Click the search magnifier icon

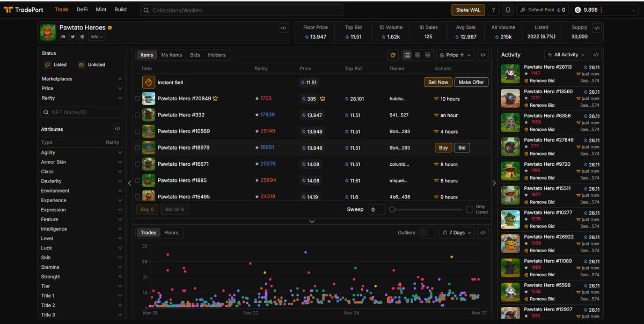(147, 10)
